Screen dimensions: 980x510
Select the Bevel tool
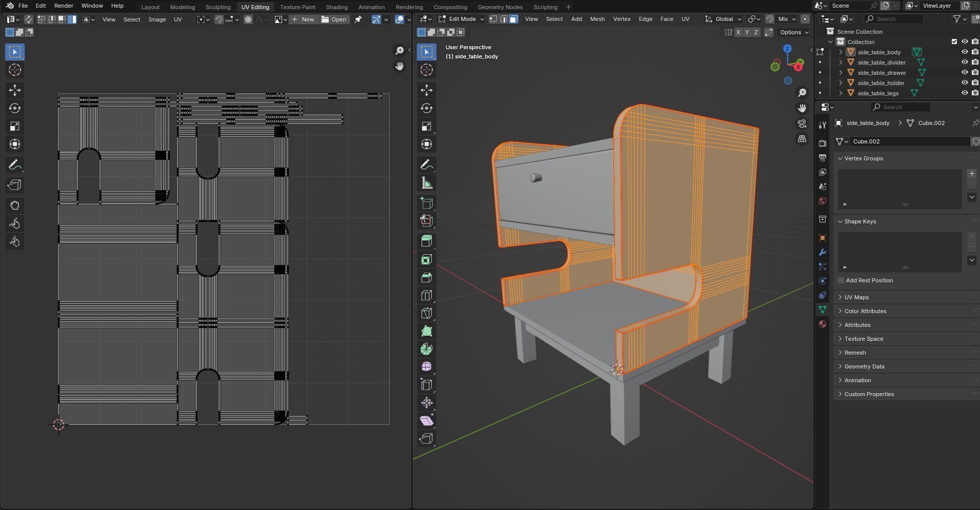point(427,277)
